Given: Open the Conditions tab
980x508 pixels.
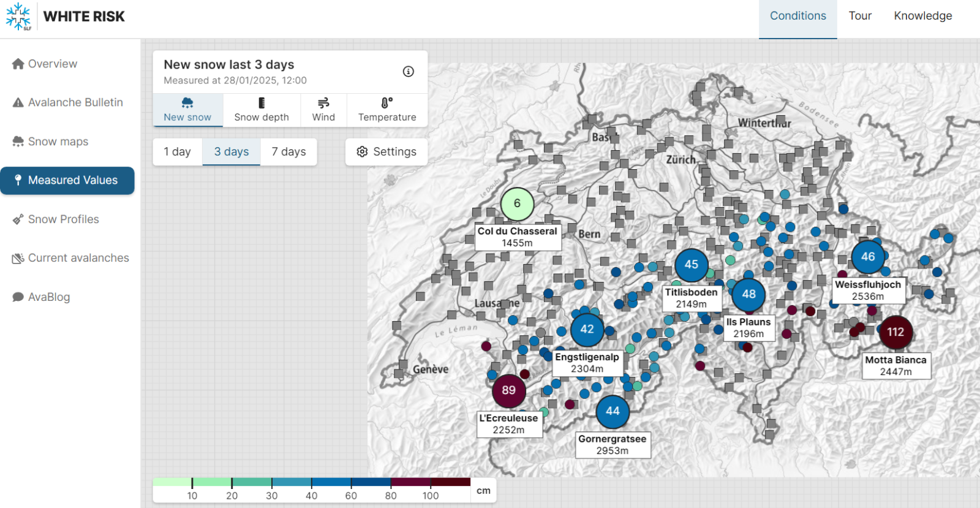Looking at the screenshot, I should [x=798, y=19].
